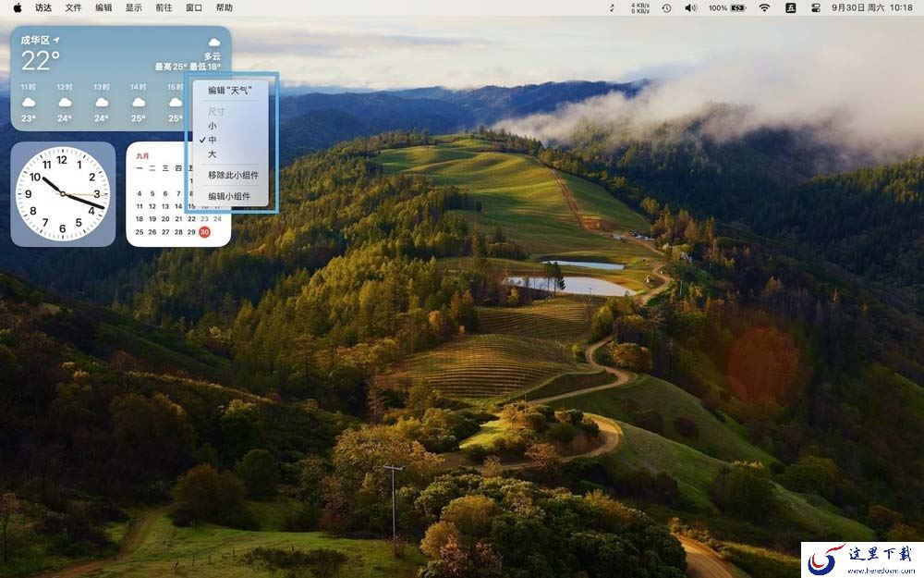924x578 pixels.
Task: Click the 九月 month label in calendar widget
Action: pyautogui.click(x=142, y=155)
